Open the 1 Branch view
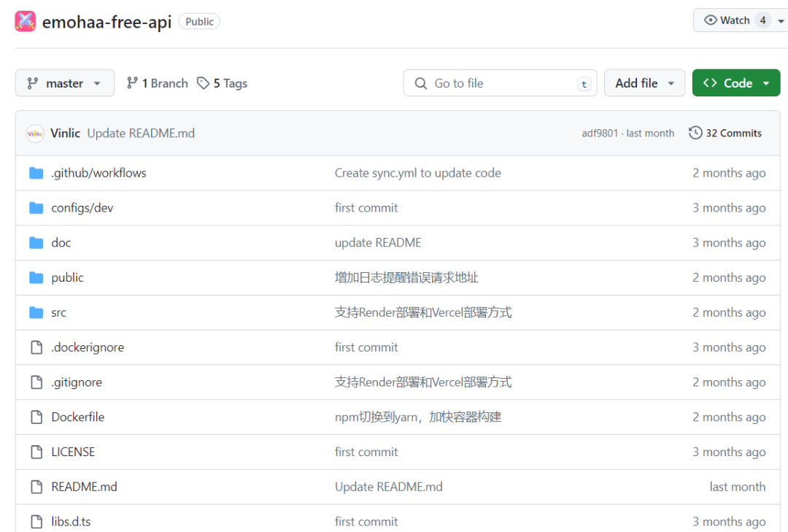Viewport: 788px width, 532px height. click(157, 83)
